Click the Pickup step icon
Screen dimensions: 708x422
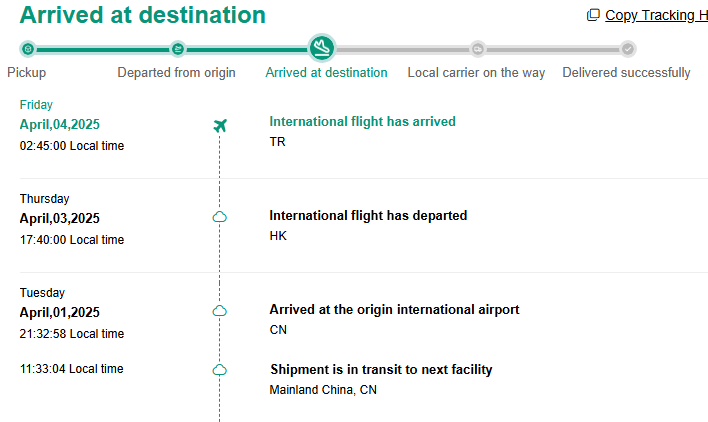click(x=27, y=48)
